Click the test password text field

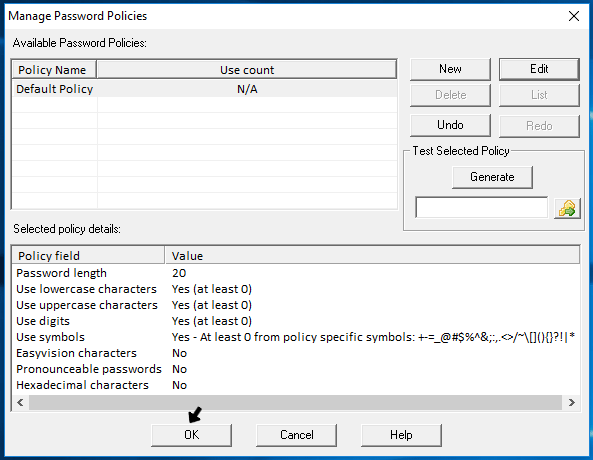click(x=481, y=207)
